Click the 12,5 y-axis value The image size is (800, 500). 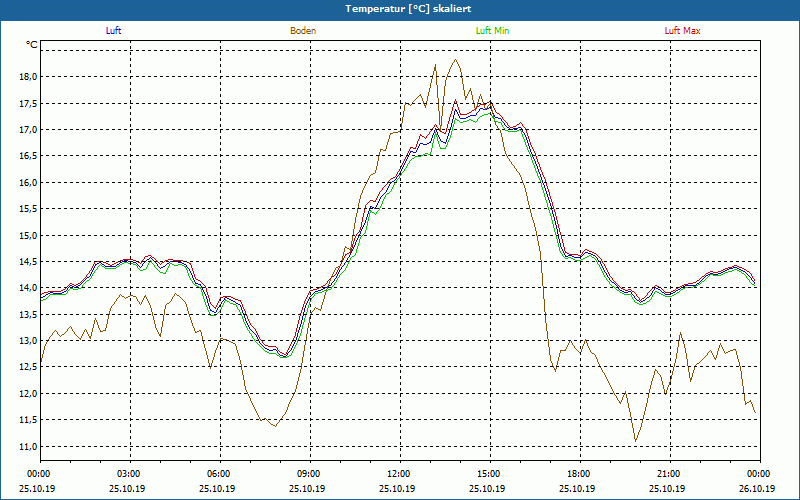(x=29, y=367)
